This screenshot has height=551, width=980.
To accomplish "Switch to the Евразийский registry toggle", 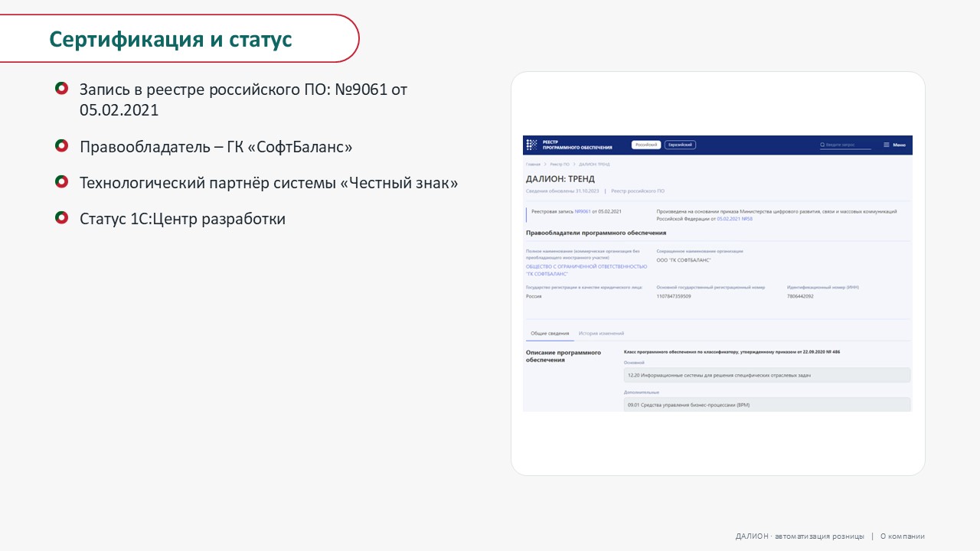I will [680, 145].
